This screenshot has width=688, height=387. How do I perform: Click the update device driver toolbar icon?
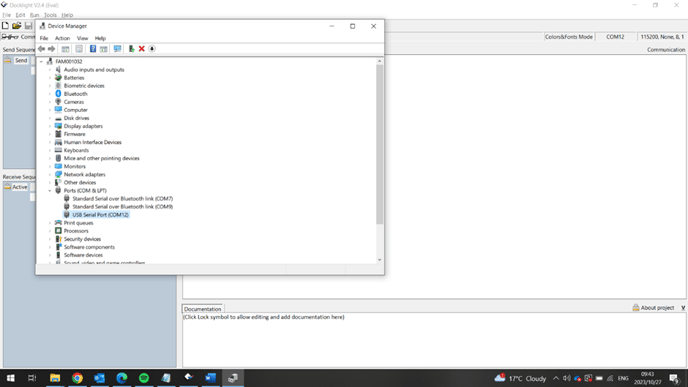click(131, 49)
